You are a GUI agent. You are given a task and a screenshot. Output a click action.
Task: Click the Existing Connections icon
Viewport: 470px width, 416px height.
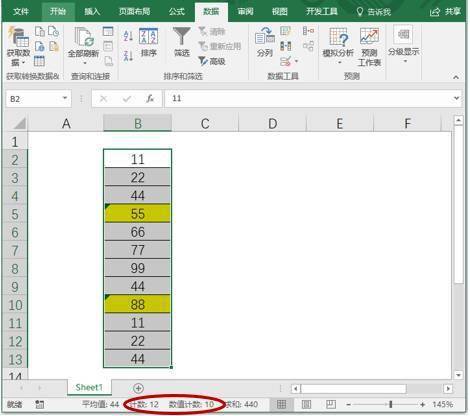tap(53, 46)
